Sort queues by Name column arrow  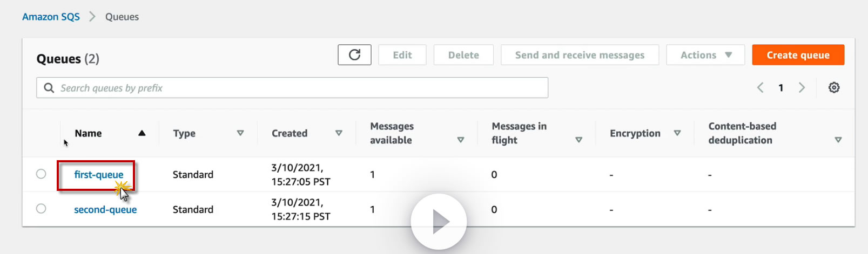click(x=142, y=133)
